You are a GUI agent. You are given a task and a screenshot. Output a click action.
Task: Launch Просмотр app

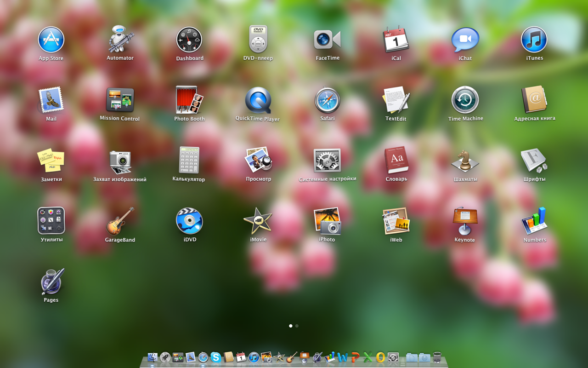[x=258, y=160]
